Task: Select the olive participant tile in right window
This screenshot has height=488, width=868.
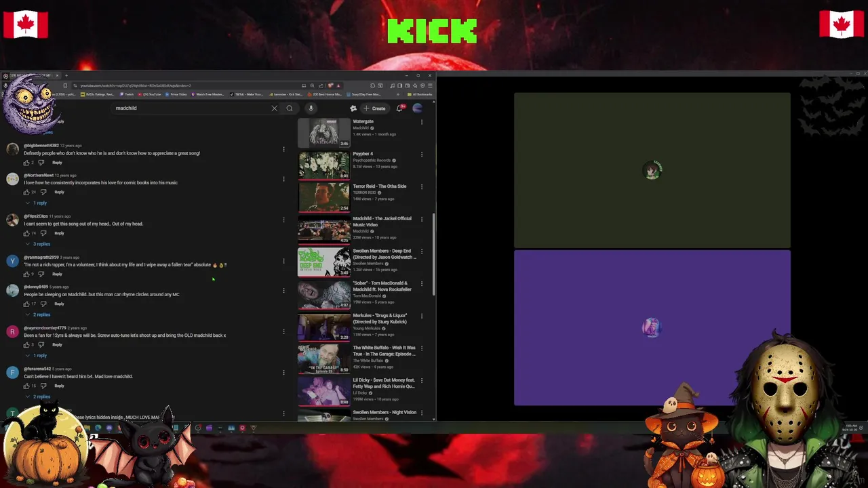Action: point(652,170)
